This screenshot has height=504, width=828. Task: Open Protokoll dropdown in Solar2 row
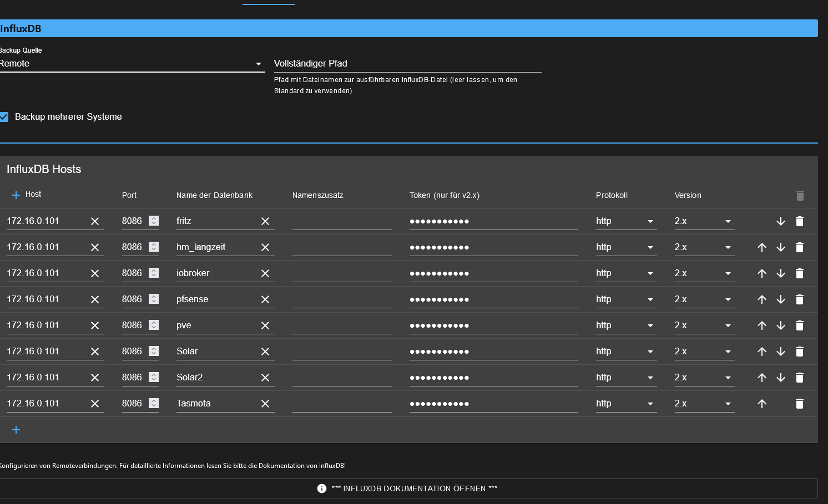point(626,378)
